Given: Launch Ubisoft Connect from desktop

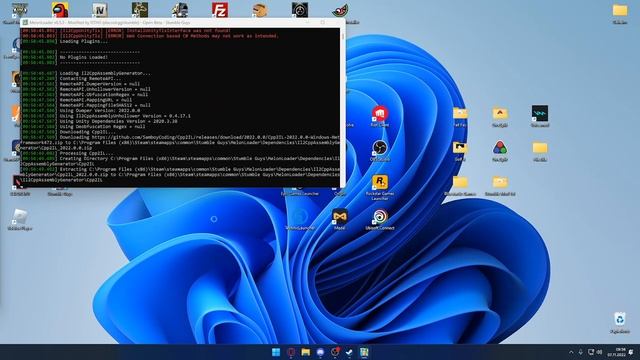Looking at the screenshot, I should [x=380, y=217].
